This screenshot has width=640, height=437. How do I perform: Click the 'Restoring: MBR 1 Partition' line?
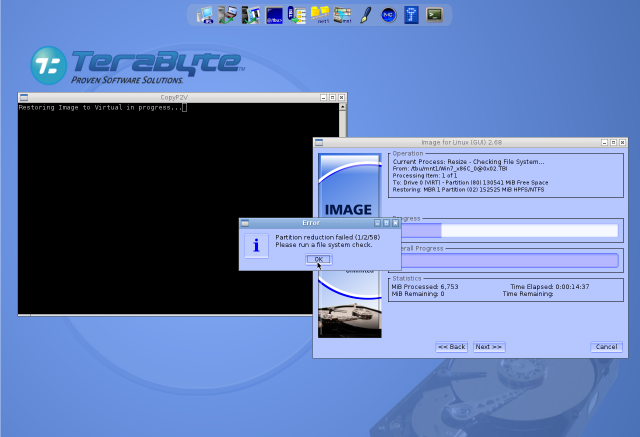[x=468, y=189]
